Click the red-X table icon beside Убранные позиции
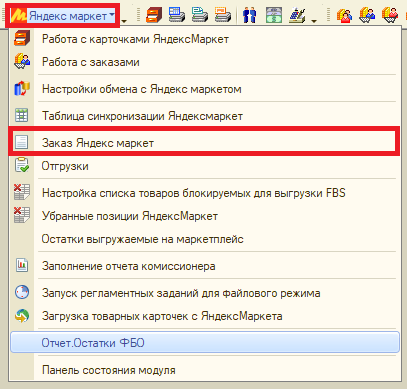The image size is (407, 389). coord(22,215)
